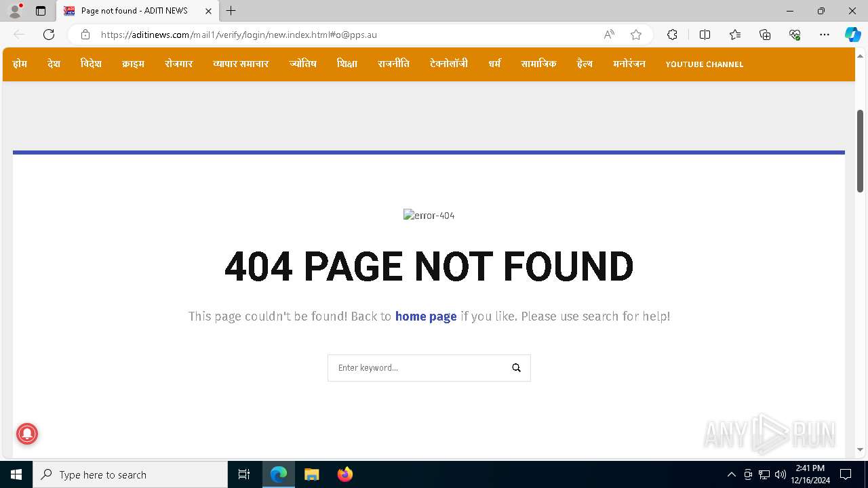The height and width of the screenshot is (488, 868).
Task: Open the Favorites list
Action: (x=735, y=35)
